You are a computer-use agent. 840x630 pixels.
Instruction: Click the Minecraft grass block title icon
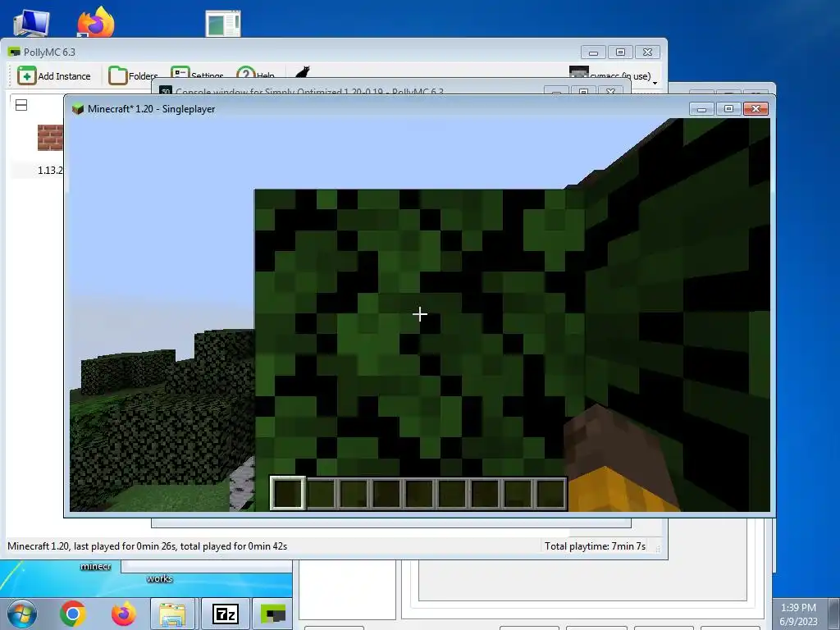[78, 109]
